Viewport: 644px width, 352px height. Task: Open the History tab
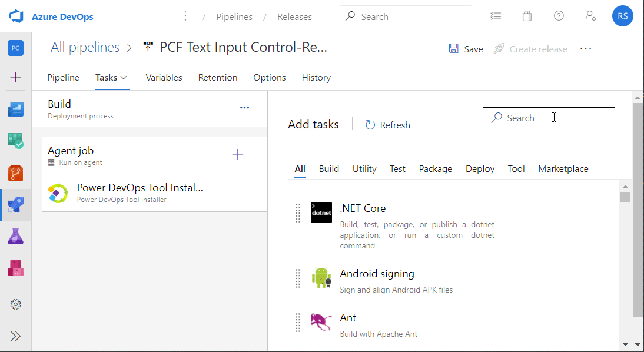click(x=316, y=78)
